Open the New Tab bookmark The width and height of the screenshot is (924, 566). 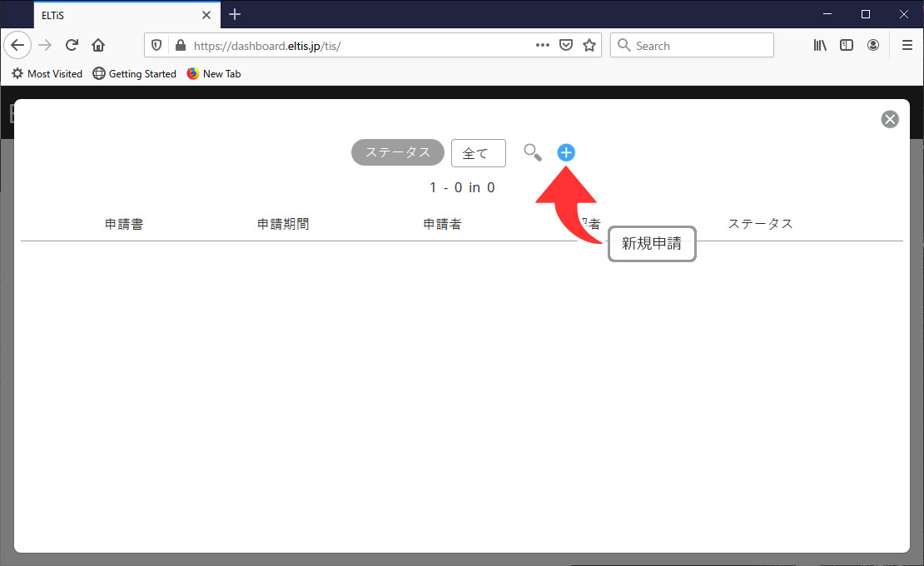[214, 73]
